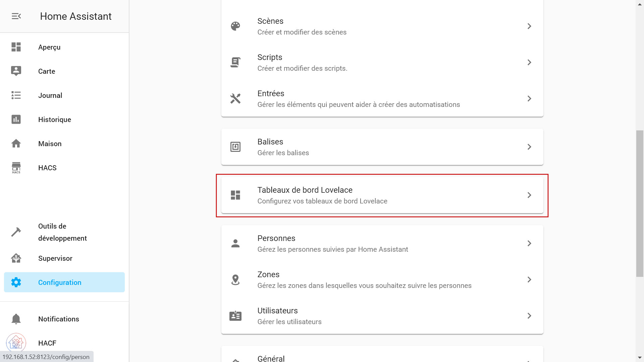Go to the Maison dashboard
Viewport: 644px width, 362px height.
(64, 144)
